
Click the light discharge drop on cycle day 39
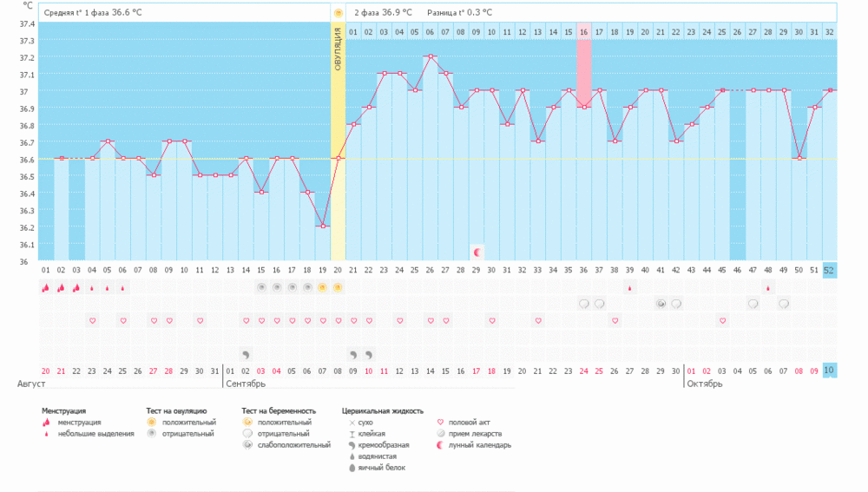tap(630, 288)
